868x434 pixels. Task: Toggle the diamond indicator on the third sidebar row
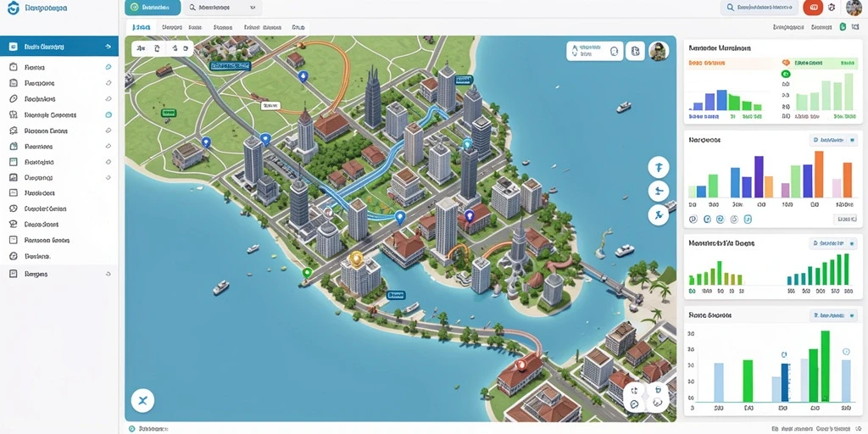108,83
